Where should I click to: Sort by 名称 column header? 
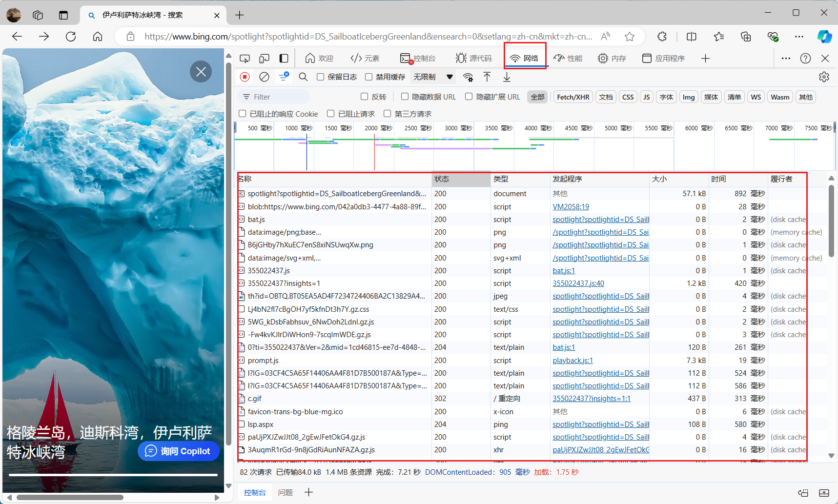[x=335, y=179]
